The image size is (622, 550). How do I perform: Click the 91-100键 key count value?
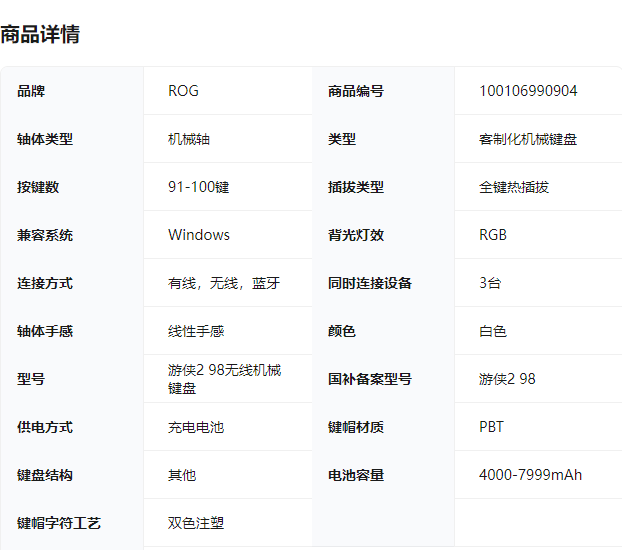[198, 187]
